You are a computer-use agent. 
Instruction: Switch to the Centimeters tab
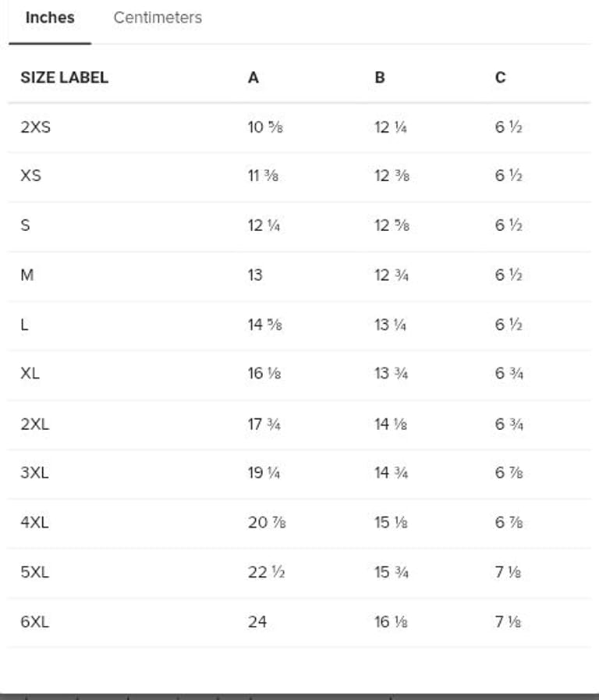click(x=158, y=18)
